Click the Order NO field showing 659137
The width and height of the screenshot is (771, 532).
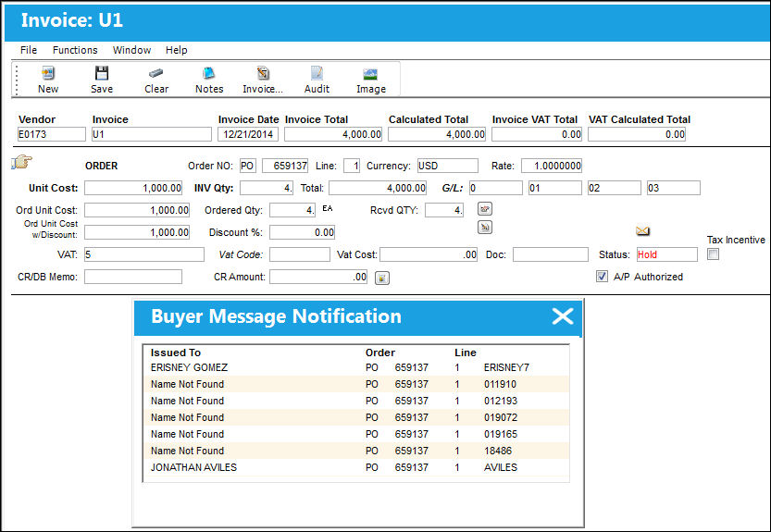285,166
